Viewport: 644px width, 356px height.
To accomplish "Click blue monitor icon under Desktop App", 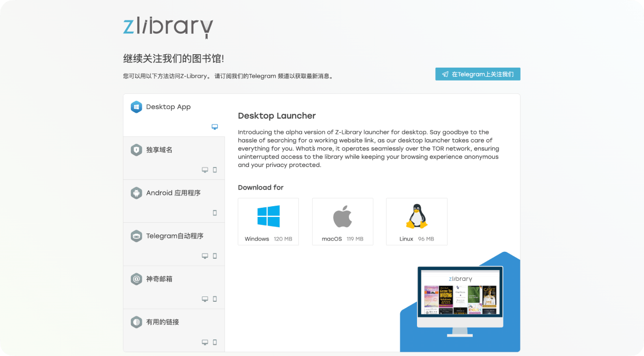I will 215,127.
